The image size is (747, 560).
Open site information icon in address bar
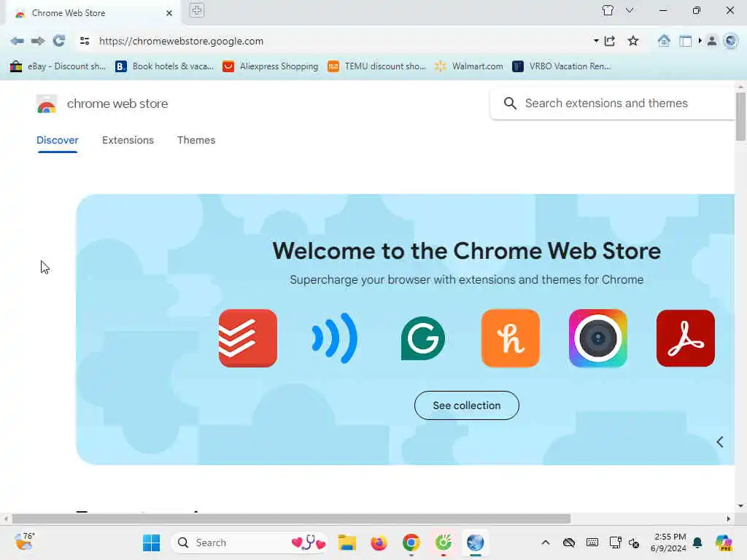pos(85,41)
